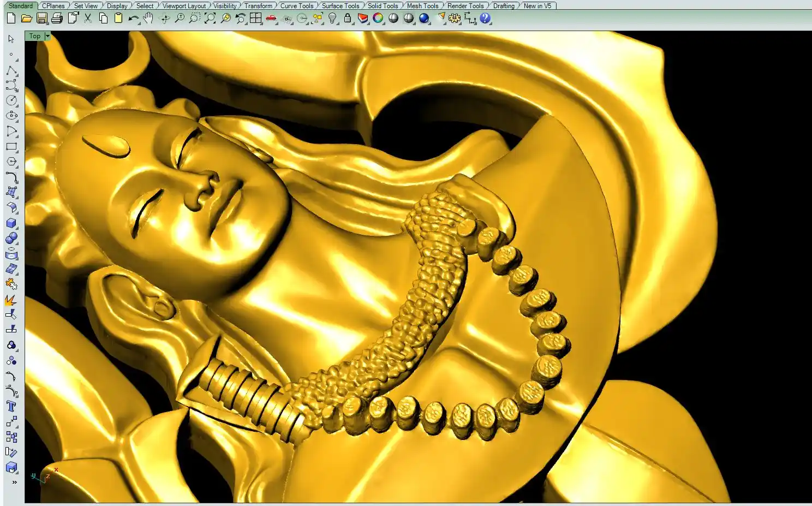Screen dimensions: 812x506
Task: Click the Pan view hand icon
Action: point(148,19)
